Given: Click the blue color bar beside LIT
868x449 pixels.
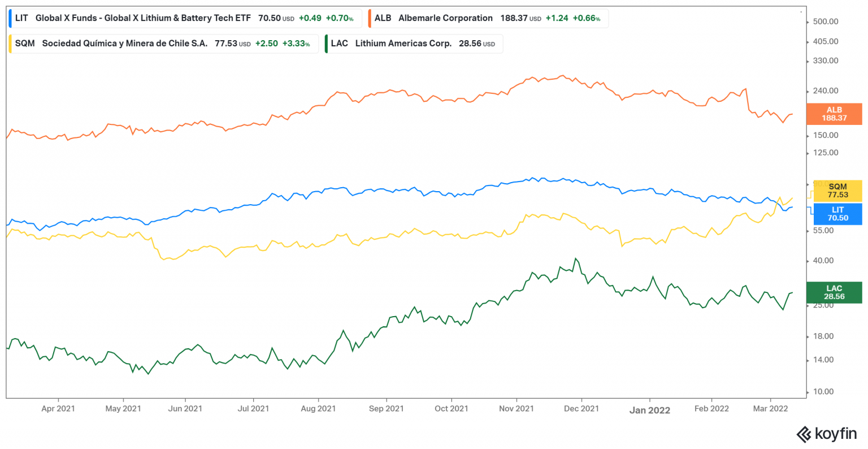Looking at the screenshot, I should 10,18.
